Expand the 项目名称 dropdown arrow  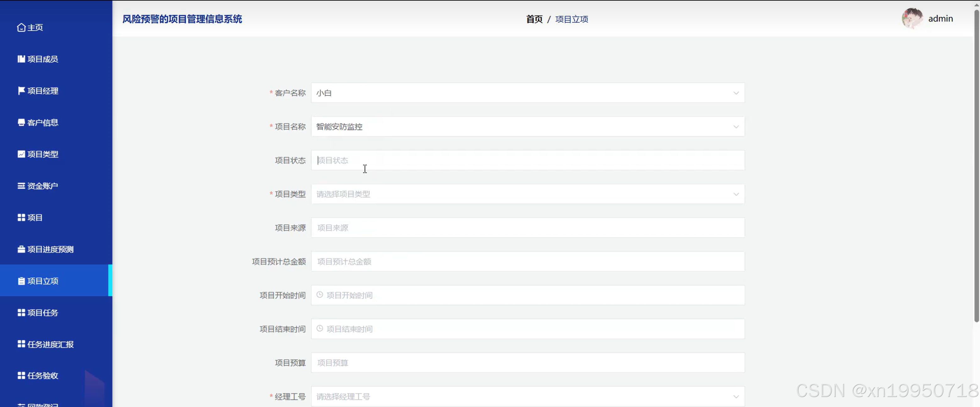point(736,127)
